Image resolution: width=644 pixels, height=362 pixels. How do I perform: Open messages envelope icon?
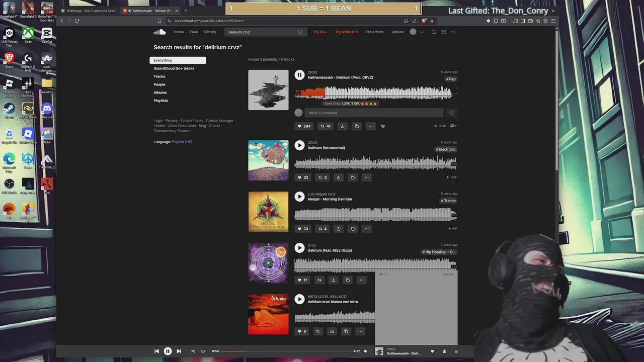click(443, 32)
